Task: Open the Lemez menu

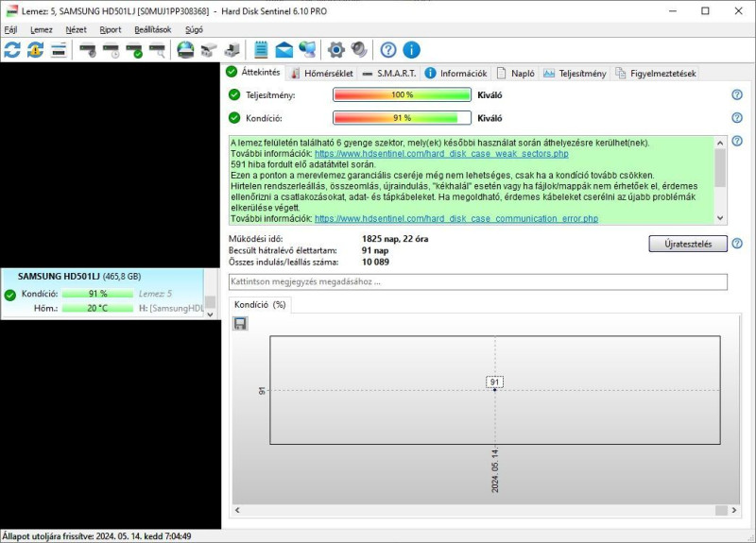Action: pyautogui.click(x=42, y=30)
